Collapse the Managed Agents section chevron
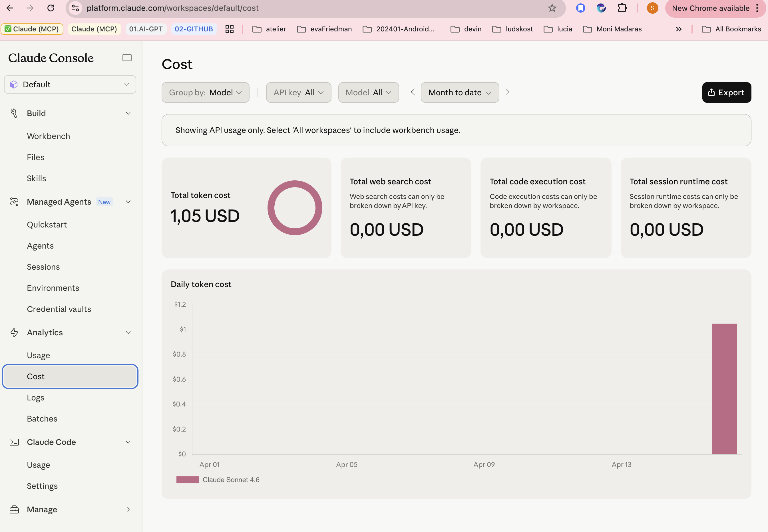768x532 pixels. (x=128, y=202)
